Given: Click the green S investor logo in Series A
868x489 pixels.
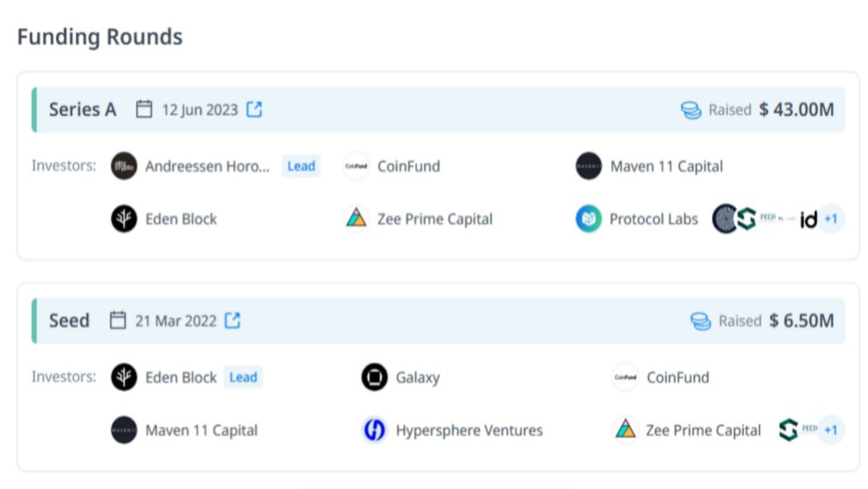Looking at the screenshot, I should coord(746,219).
